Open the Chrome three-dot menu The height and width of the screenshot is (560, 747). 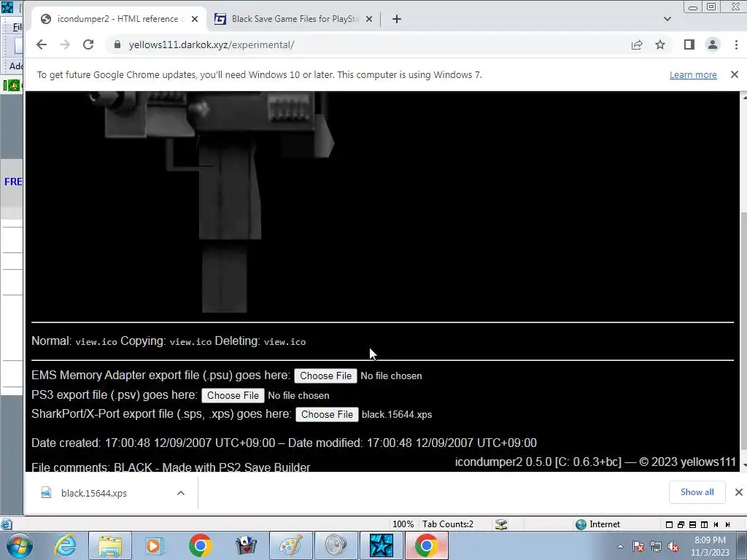[736, 44]
